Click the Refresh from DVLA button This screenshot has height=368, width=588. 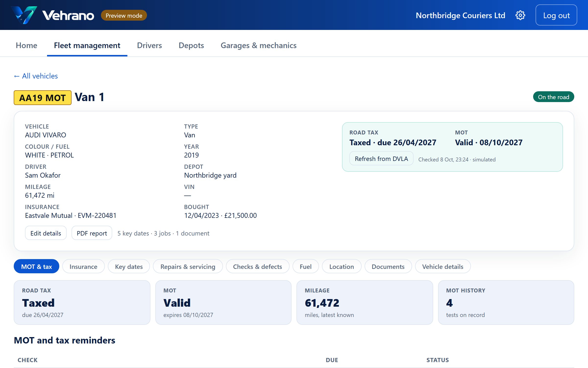[381, 159]
